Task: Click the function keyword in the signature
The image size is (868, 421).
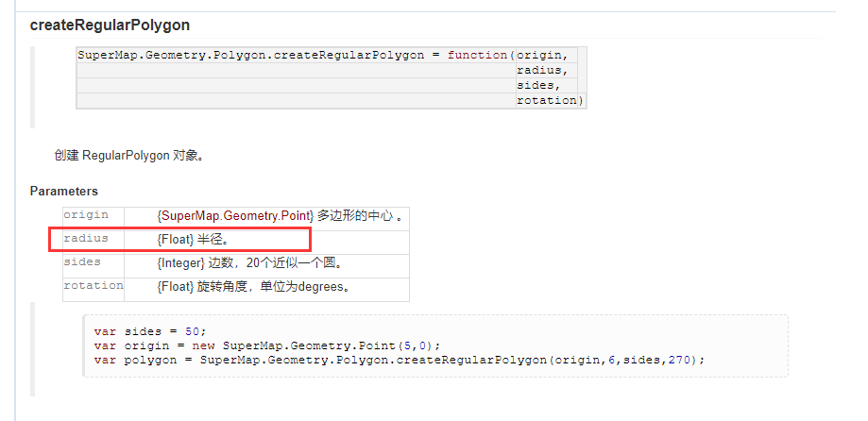Action: tap(477, 56)
